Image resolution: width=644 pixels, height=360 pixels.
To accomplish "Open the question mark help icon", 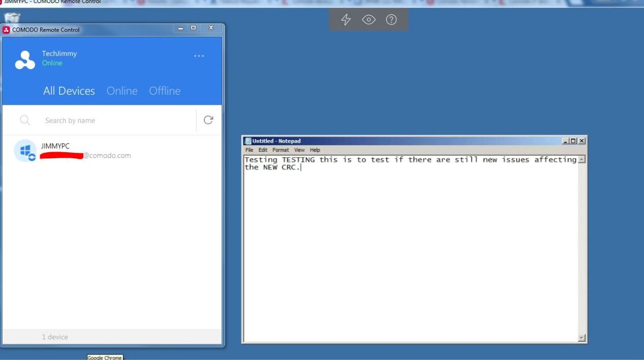I will 391,20.
